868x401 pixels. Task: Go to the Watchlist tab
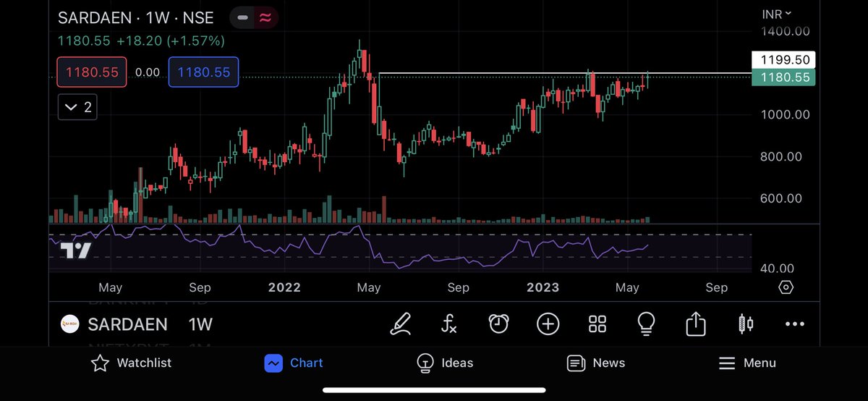[131, 363]
